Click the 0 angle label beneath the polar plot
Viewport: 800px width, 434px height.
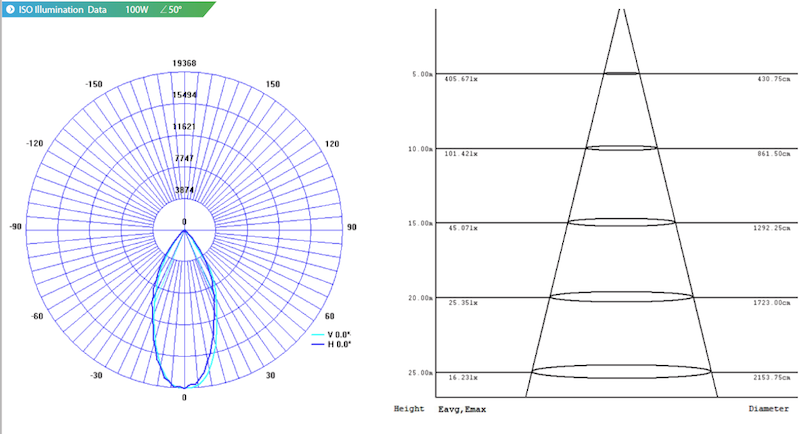(184, 398)
